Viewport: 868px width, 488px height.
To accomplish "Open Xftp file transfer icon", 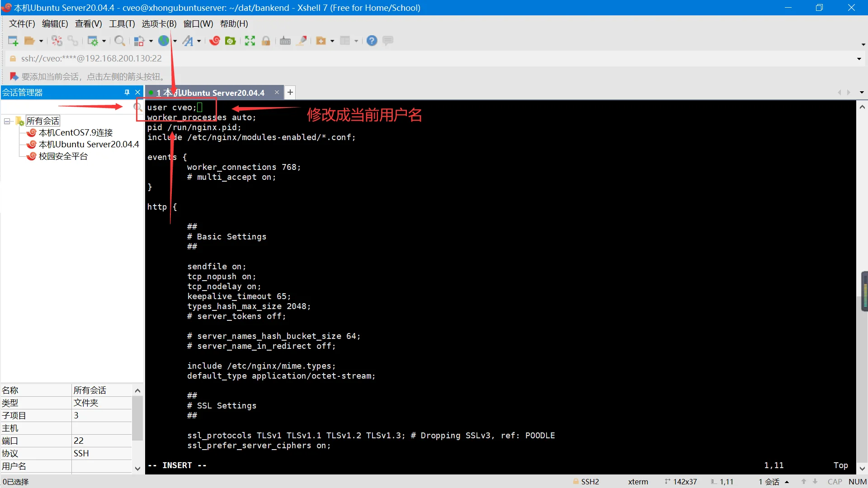I will [x=231, y=41].
